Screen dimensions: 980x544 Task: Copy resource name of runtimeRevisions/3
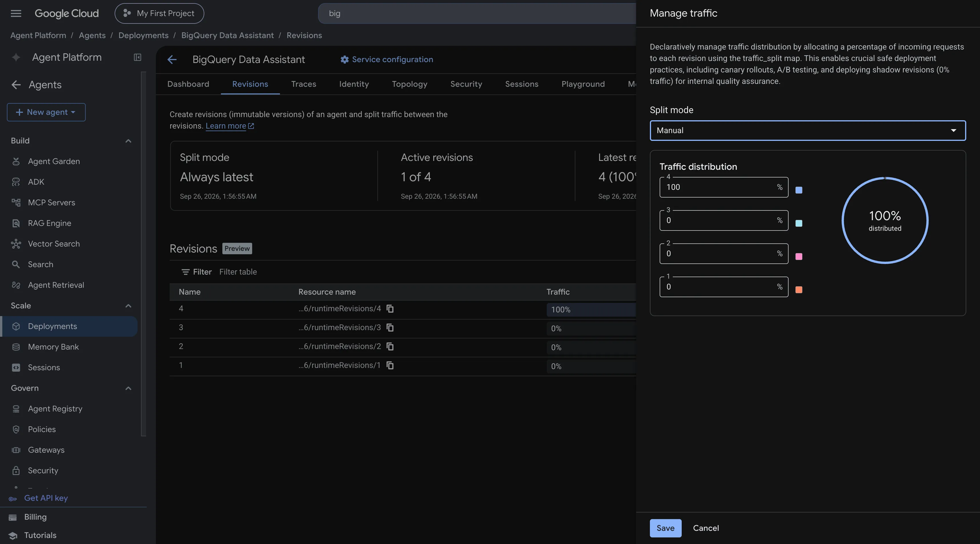tap(390, 328)
